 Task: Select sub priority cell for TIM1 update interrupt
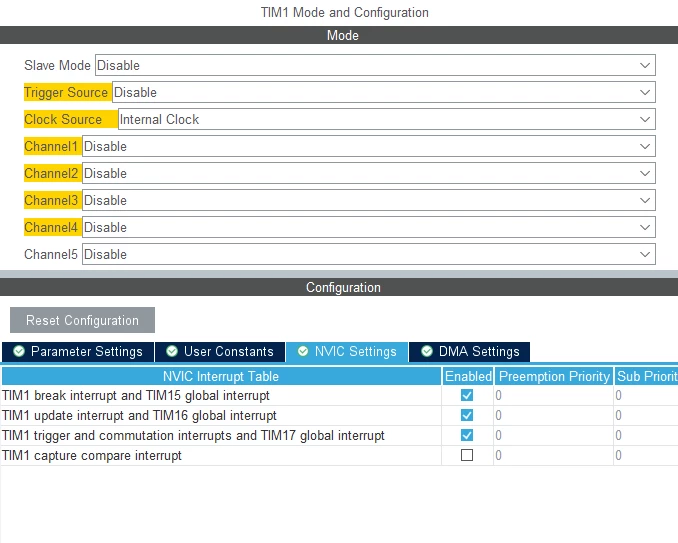coord(646,415)
